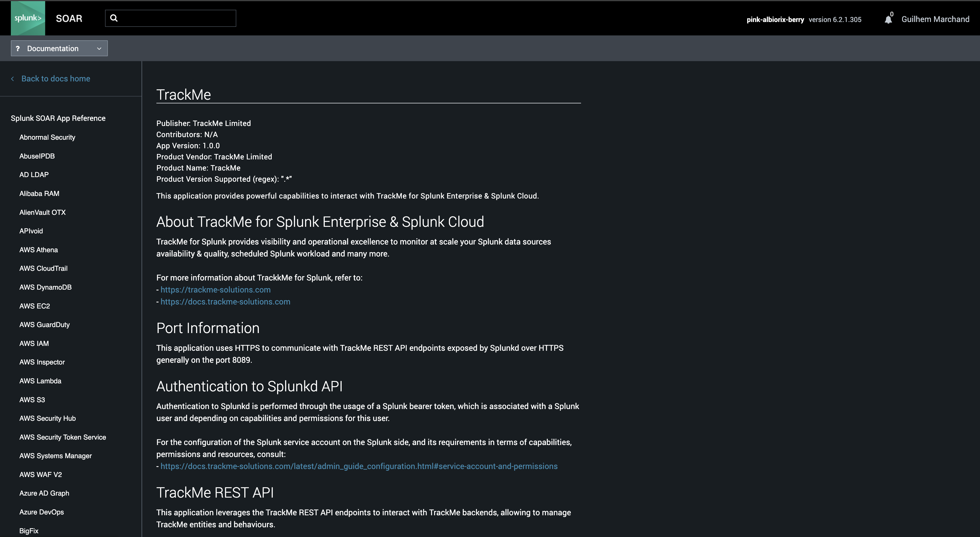Open Abnormal Security app reference

(x=47, y=137)
